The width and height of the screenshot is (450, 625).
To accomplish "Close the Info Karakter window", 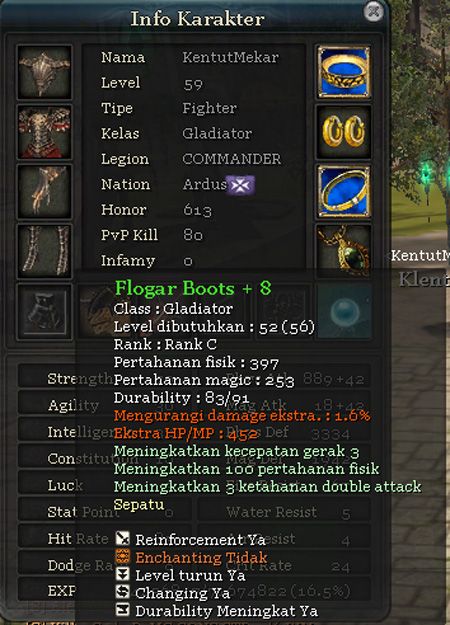I will click(x=373, y=11).
